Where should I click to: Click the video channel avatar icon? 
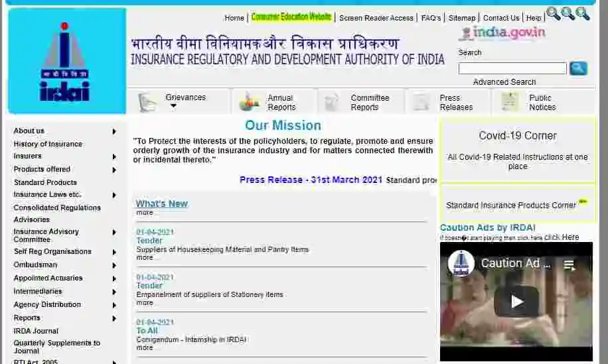pyautogui.click(x=461, y=263)
